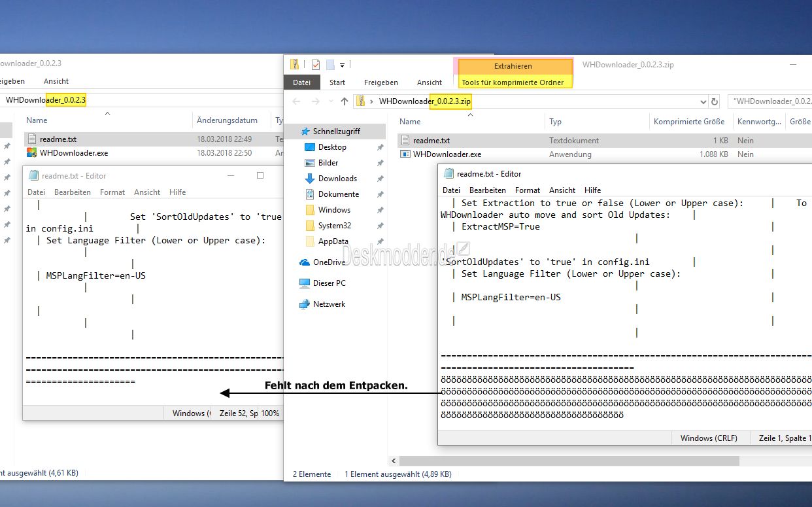Image resolution: width=812 pixels, height=507 pixels.
Task: Click the New folder quick access icon
Action: click(330, 64)
